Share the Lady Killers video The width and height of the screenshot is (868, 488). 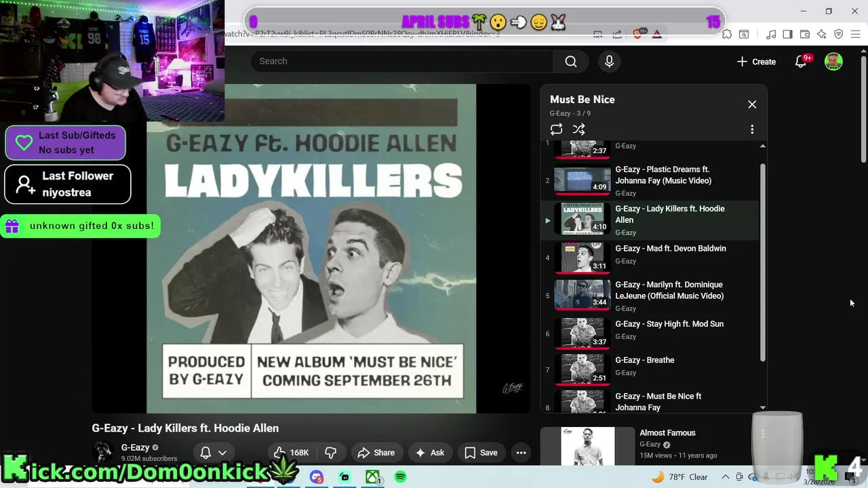376,453
